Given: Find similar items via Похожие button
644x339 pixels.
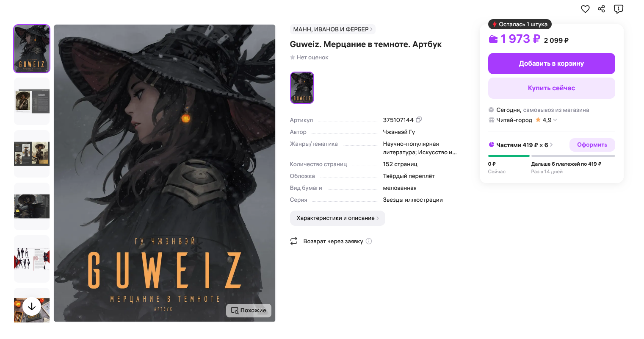Looking at the screenshot, I should [249, 311].
